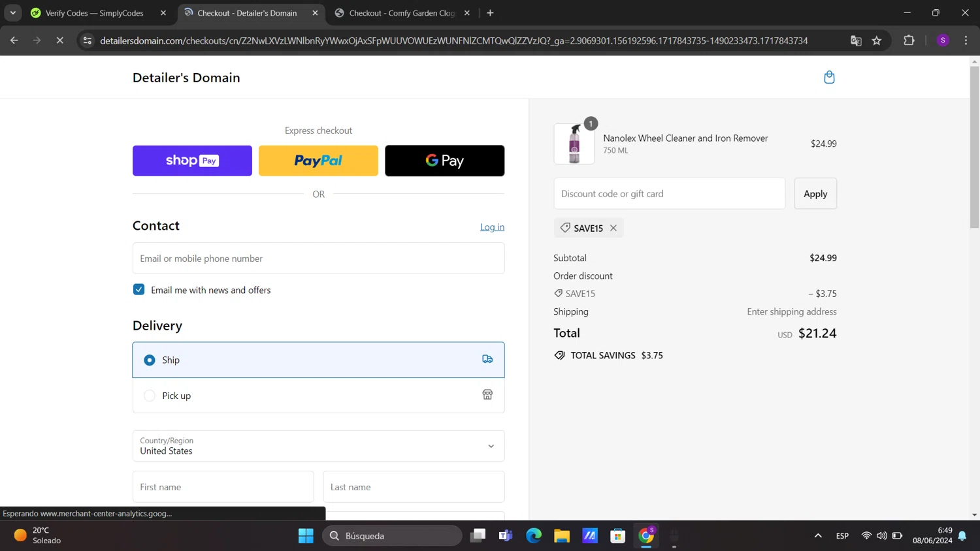Click the forward navigation arrow
Screen dimensions: 980x551
37,40
